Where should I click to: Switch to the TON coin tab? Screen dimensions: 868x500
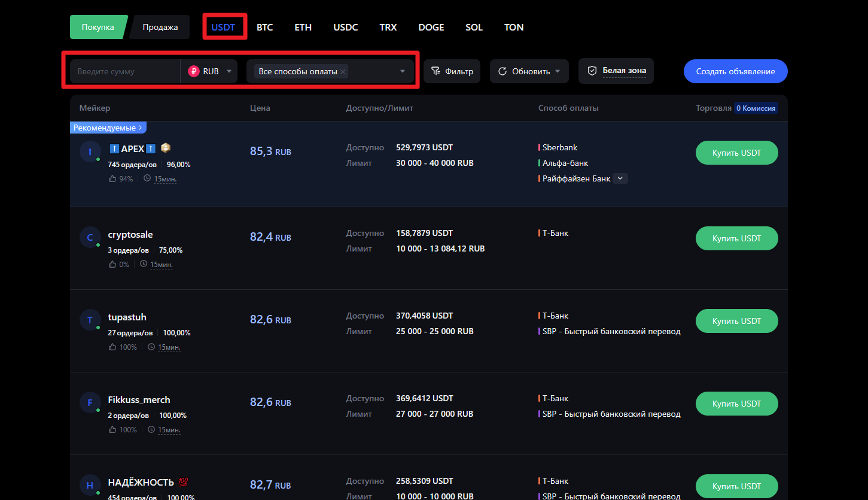click(x=514, y=28)
